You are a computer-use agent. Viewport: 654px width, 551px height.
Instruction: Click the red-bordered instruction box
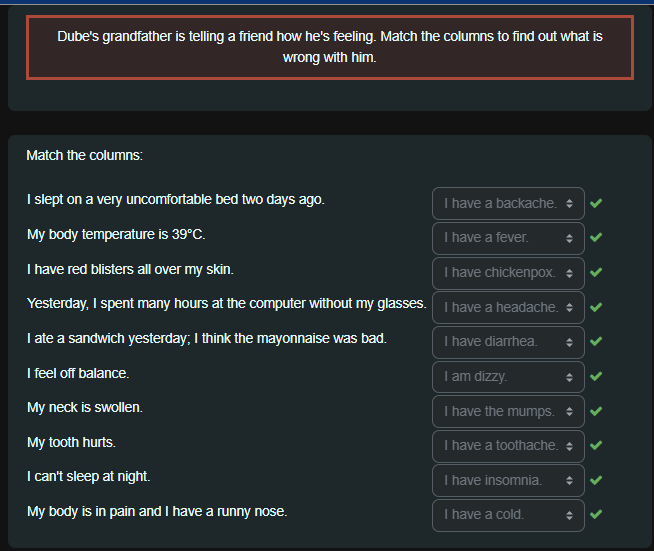pyautogui.click(x=330, y=47)
